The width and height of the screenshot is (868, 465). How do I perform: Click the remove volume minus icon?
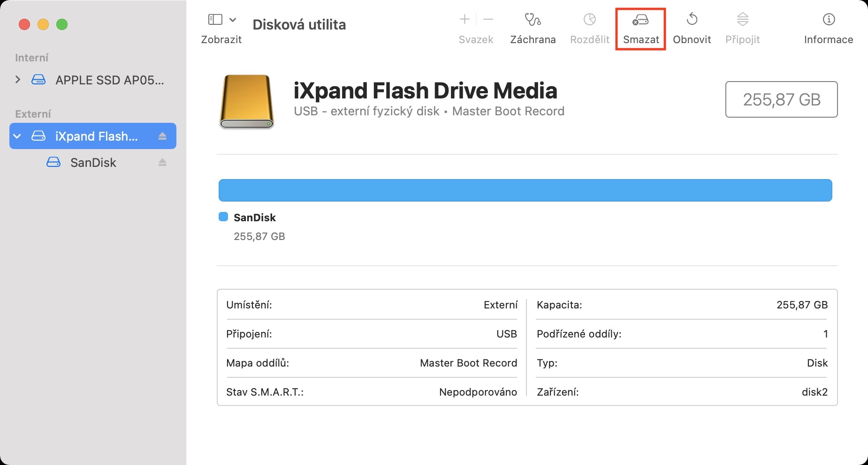488,19
